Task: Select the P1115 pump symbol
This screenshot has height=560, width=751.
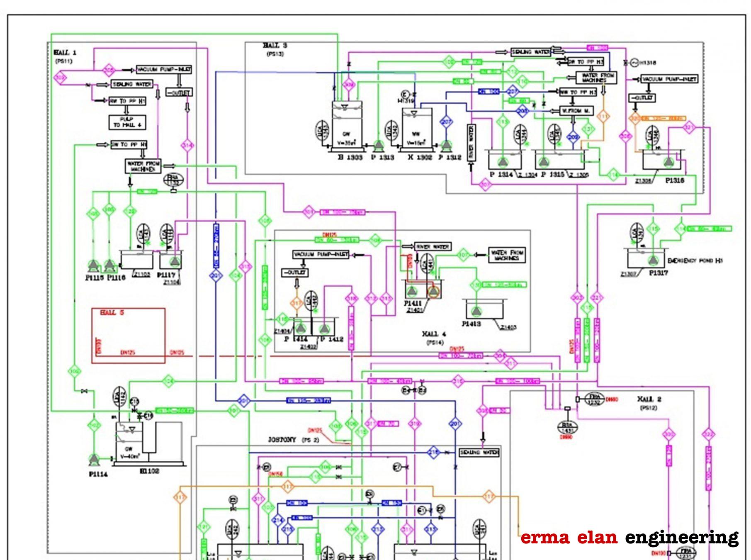Action: (93, 265)
